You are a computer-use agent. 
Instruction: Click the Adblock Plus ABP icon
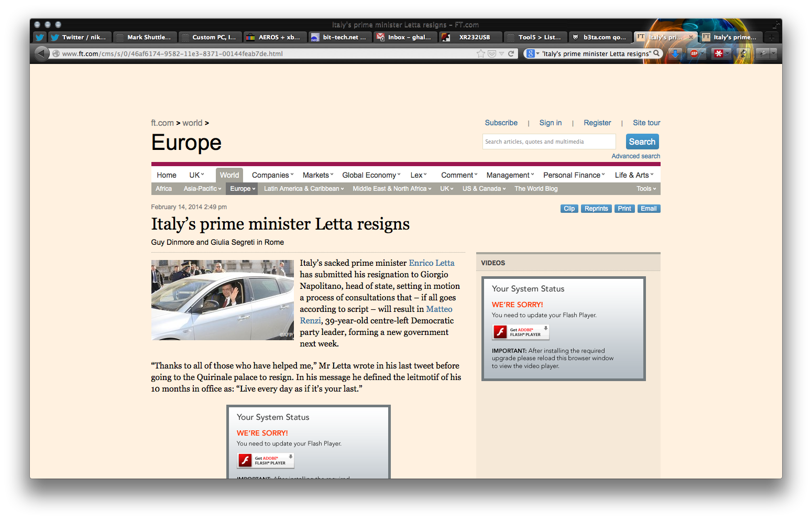pos(694,53)
